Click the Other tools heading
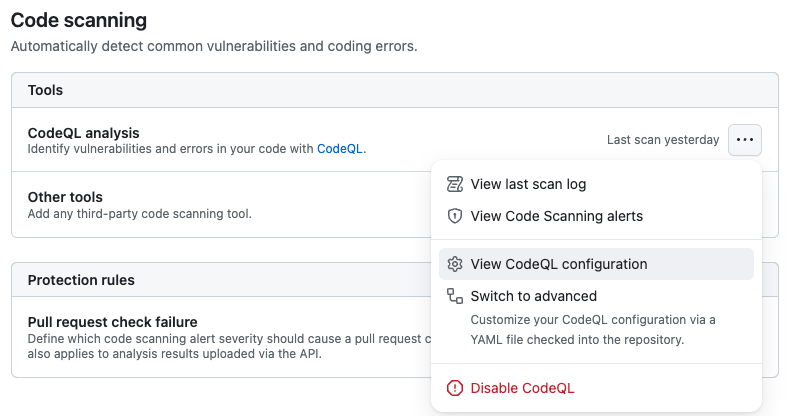The image size is (790, 416). tap(65, 197)
